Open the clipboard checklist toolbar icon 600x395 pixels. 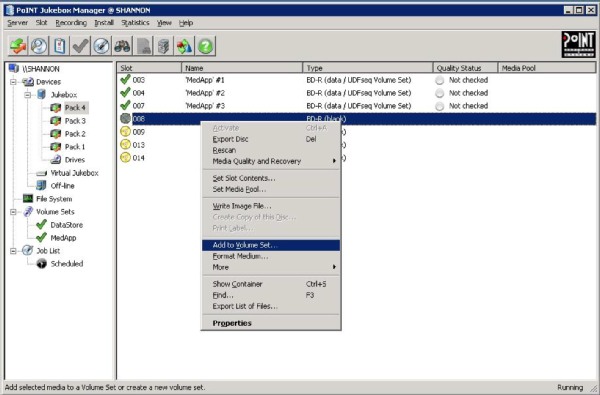click(x=60, y=46)
